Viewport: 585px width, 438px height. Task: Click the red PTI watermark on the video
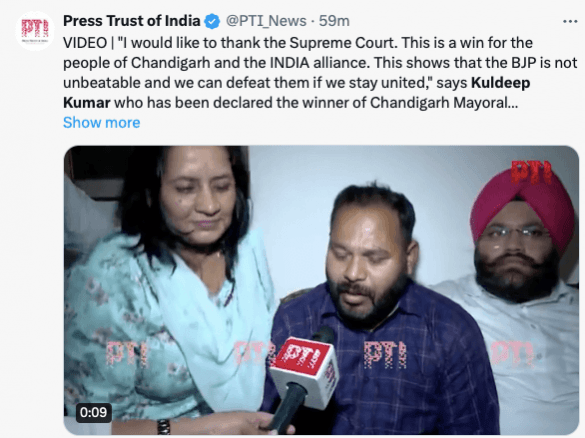coord(531,172)
